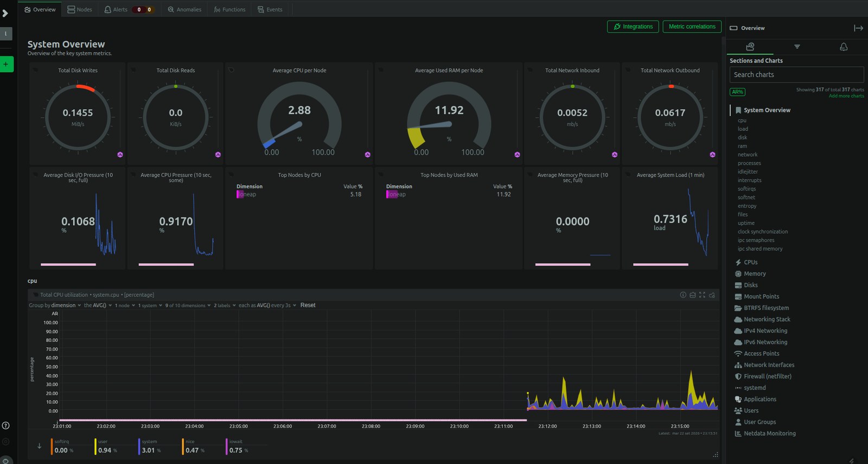This screenshot has height=464, width=868.
Task: Switch to the Overview tab
Action: click(x=40, y=9)
